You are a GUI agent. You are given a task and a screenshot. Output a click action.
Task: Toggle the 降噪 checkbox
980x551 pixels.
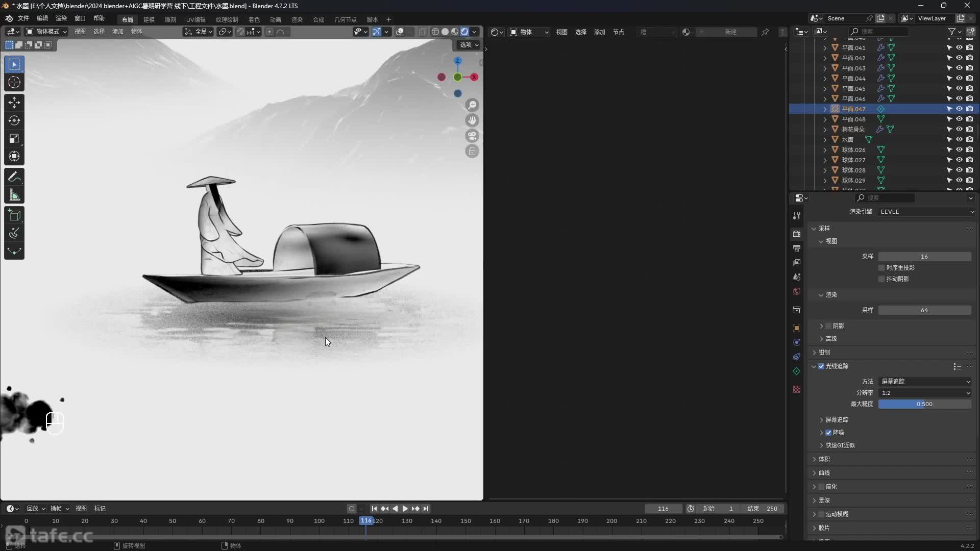pos(828,433)
